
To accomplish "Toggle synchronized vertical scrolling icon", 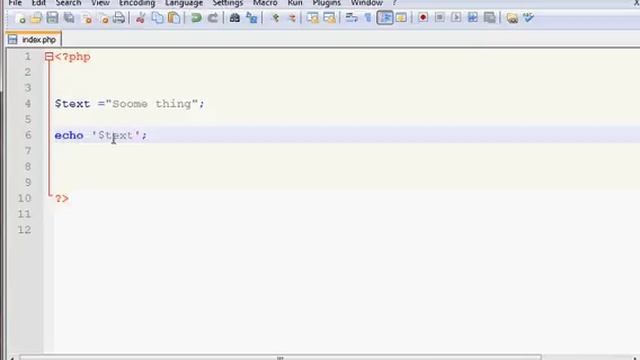I will (313, 18).
